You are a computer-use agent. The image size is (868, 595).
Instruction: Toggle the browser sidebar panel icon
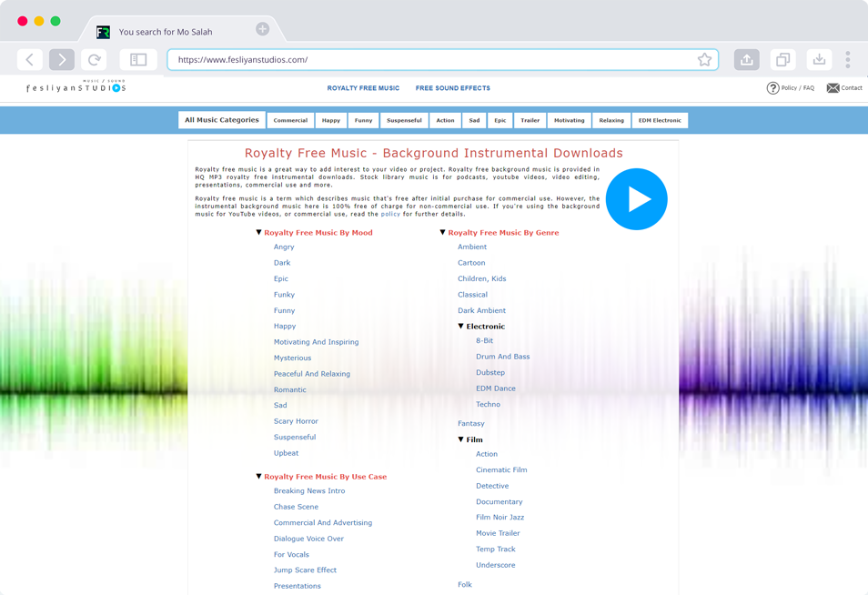pyautogui.click(x=138, y=60)
